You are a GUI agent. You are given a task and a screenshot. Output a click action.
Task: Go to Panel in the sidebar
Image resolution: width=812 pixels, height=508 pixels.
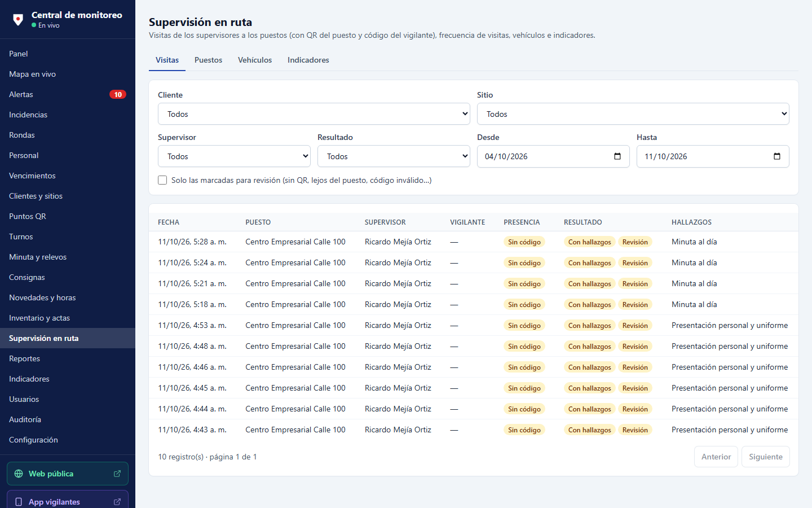[68, 54]
